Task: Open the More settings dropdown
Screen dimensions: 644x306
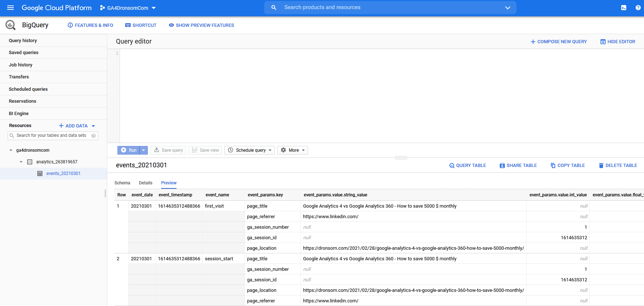Action: coord(292,150)
